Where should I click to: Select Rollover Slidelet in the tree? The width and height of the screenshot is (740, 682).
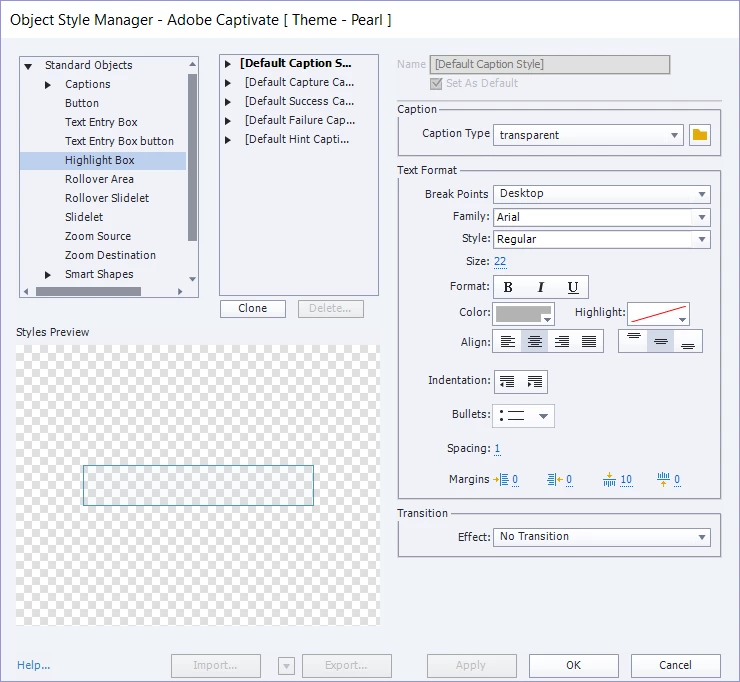[x=107, y=198]
